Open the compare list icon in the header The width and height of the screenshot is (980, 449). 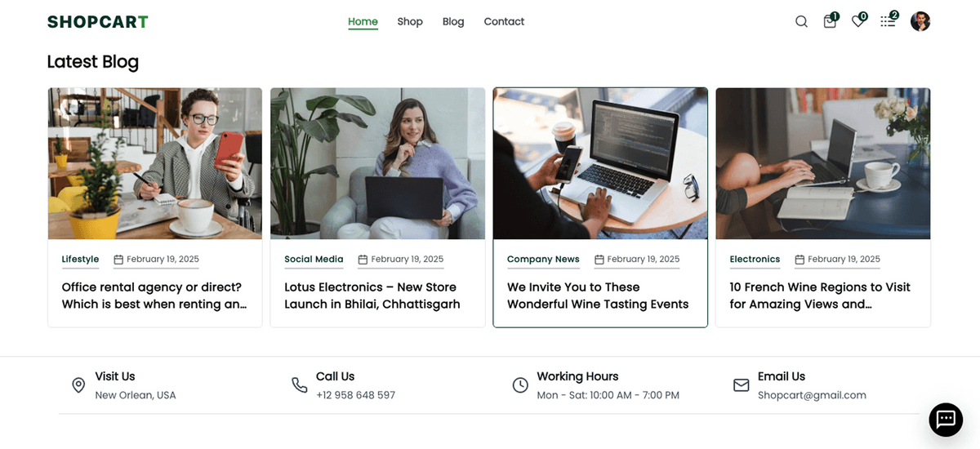pyautogui.click(x=888, y=22)
